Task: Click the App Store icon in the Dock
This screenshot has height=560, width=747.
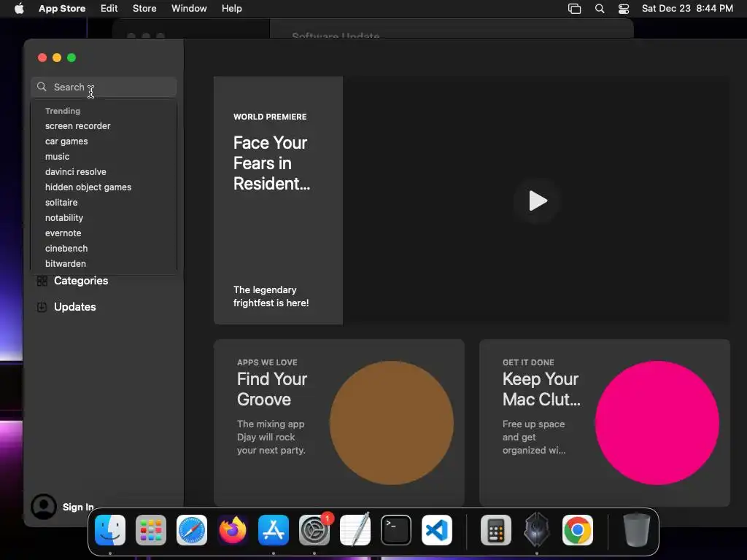Action: click(x=274, y=530)
